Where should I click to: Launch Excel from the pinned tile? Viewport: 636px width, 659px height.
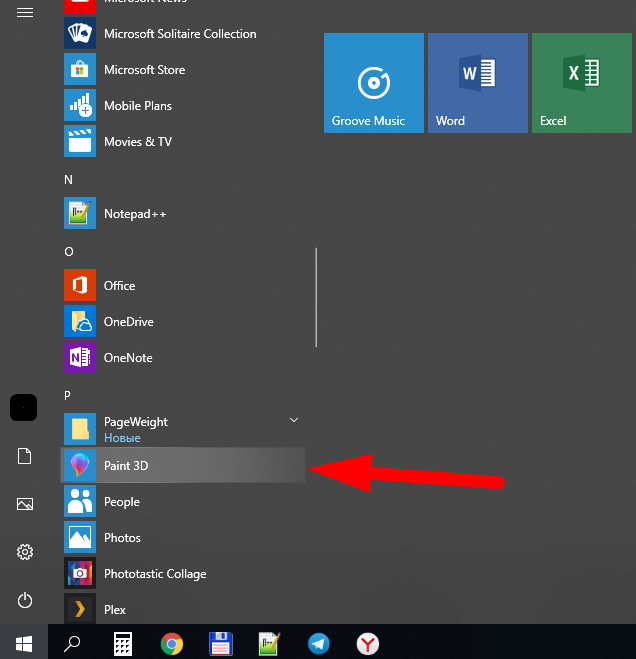click(582, 83)
